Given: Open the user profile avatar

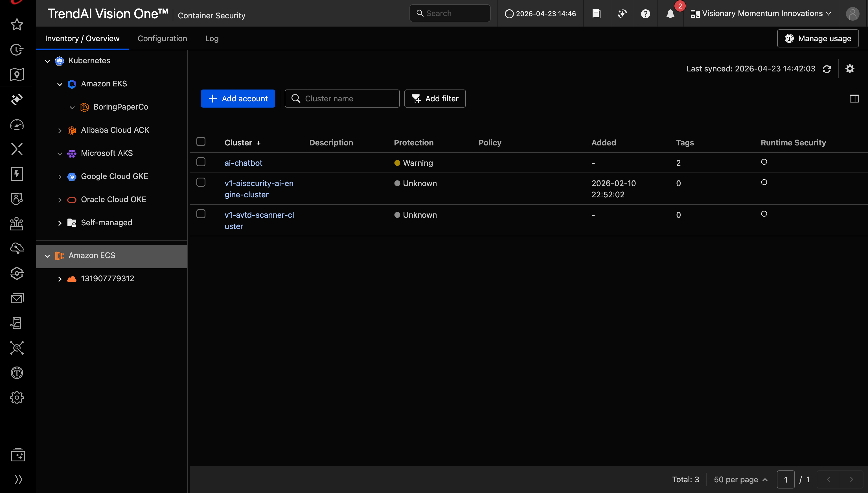Looking at the screenshot, I should (852, 14).
